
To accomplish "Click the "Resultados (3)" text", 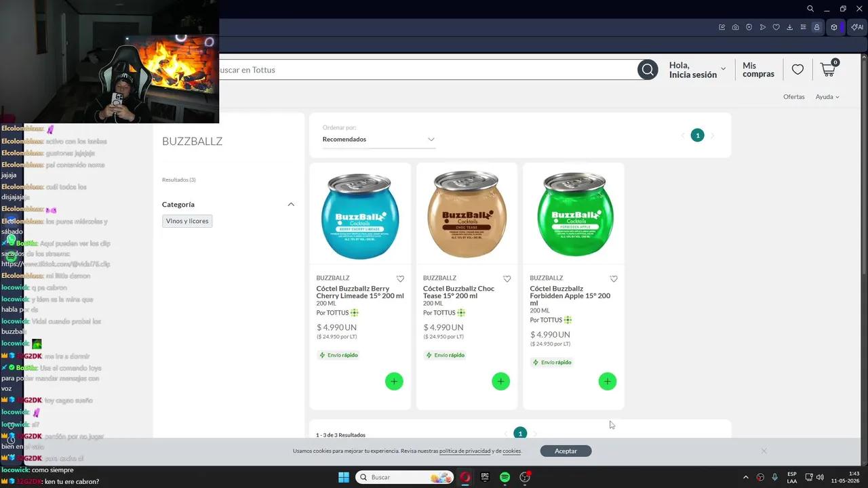I will pos(179,180).
